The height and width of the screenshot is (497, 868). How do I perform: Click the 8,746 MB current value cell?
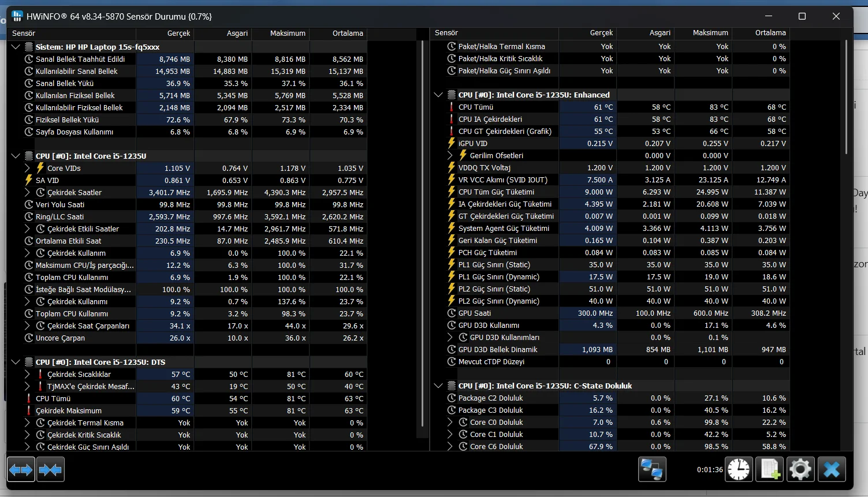pyautogui.click(x=165, y=59)
